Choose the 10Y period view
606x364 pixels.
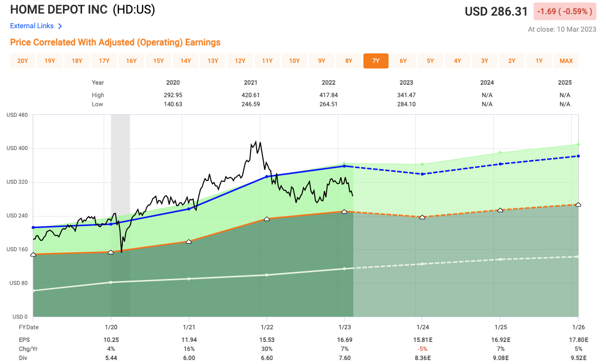[x=294, y=61]
